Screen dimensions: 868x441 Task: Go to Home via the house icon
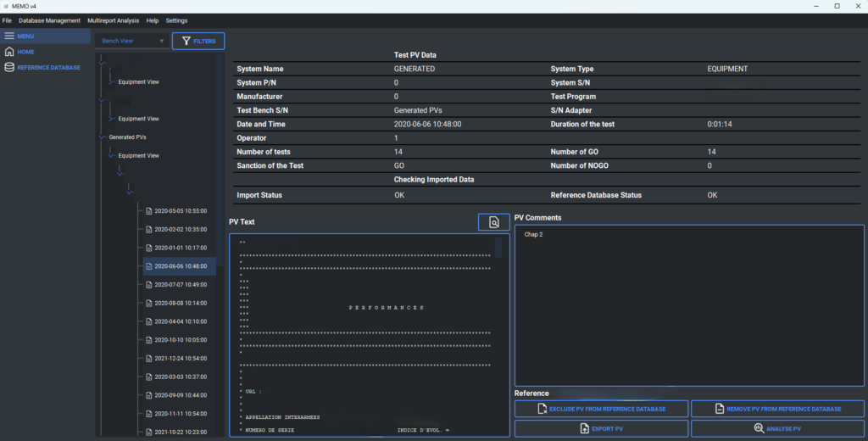(9, 52)
